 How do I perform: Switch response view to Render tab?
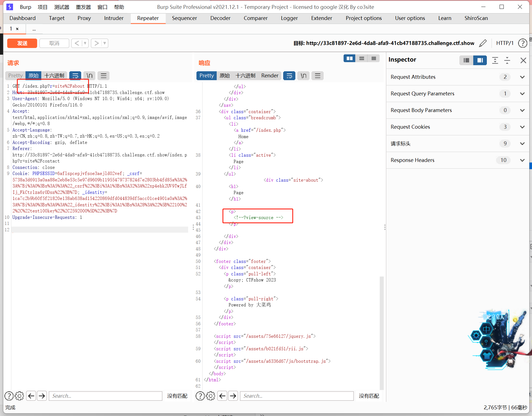pyautogui.click(x=269, y=76)
